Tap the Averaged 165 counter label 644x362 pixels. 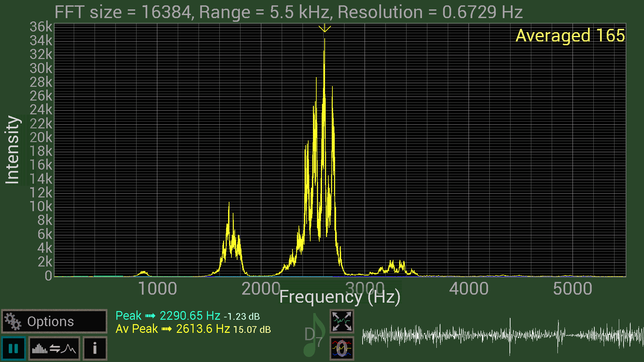pos(570,36)
